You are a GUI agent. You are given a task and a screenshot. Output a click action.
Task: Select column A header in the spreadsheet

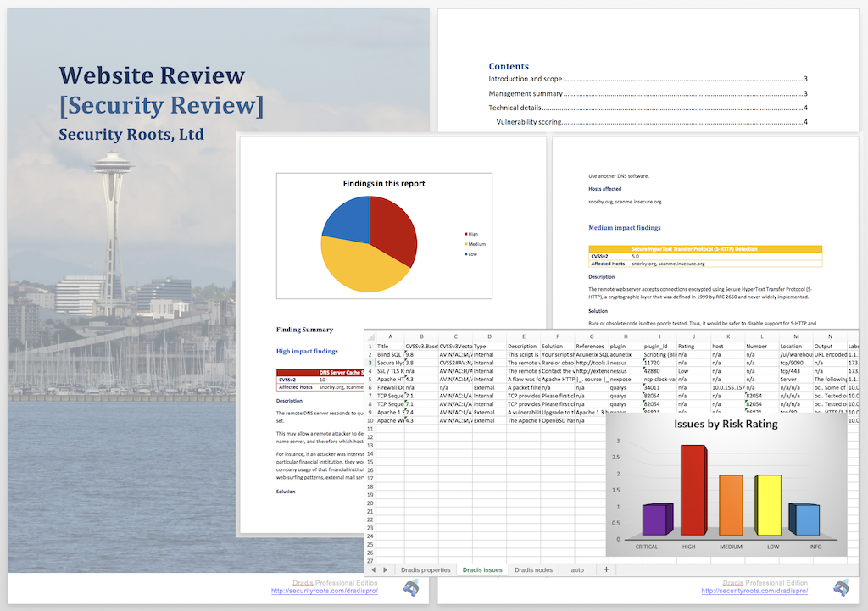390,336
